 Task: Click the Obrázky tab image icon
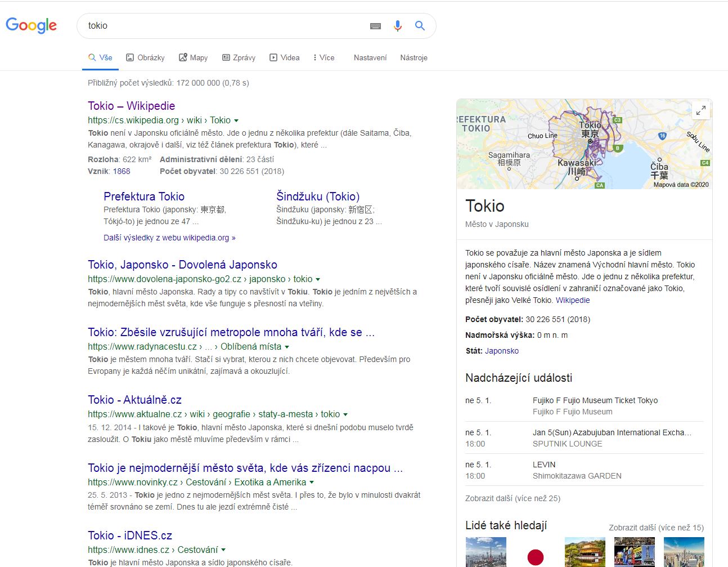pyautogui.click(x=130, y=57)
